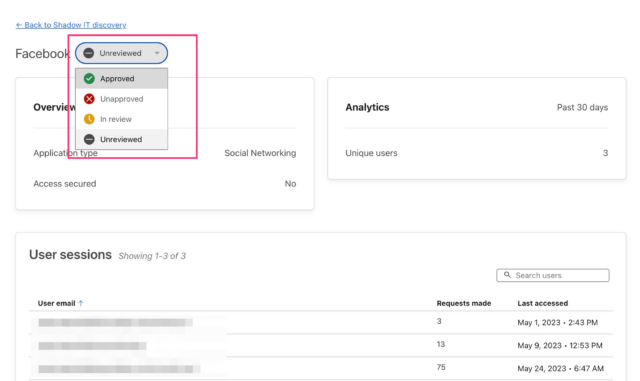Click the red X Unapproved icon
The width and height of the screenshot is (640, 381).
click(89, 99)
